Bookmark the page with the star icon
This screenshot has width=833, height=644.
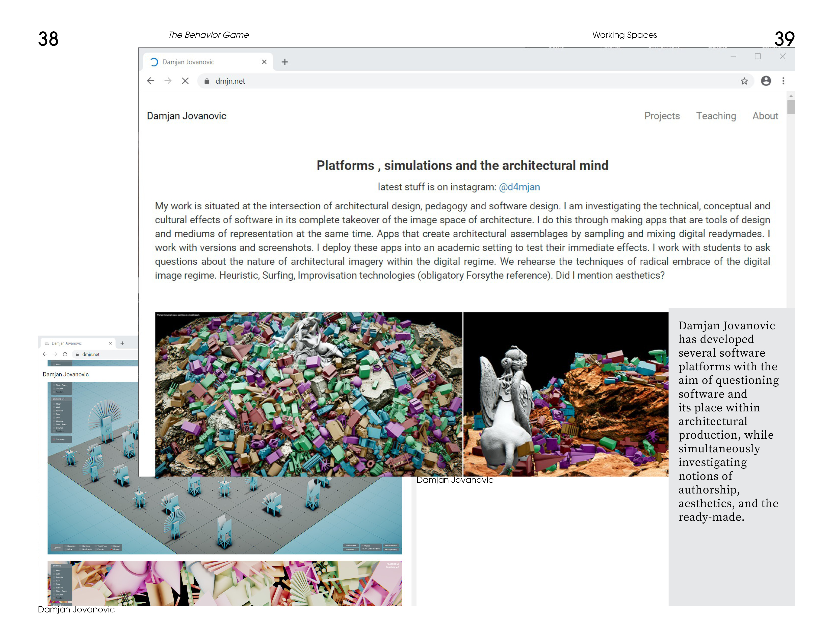tap(744, 81)
